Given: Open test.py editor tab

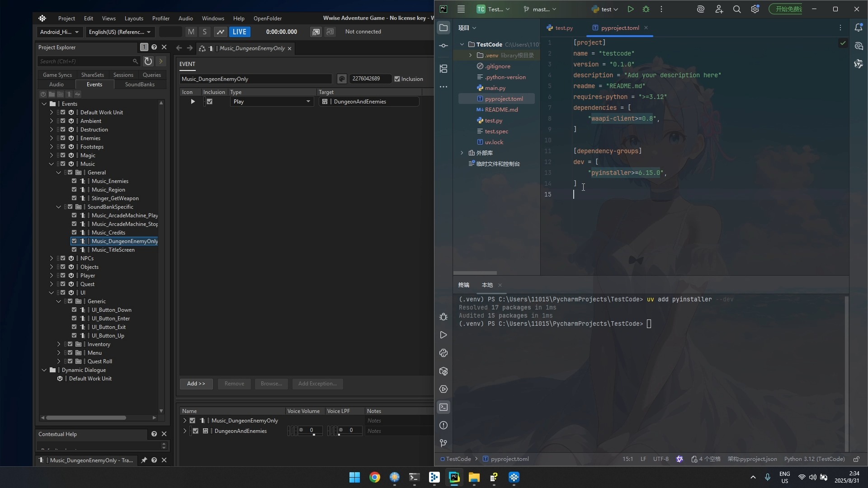Looking at the screenshot, I should pyautogui.click(x=560, y=28).
